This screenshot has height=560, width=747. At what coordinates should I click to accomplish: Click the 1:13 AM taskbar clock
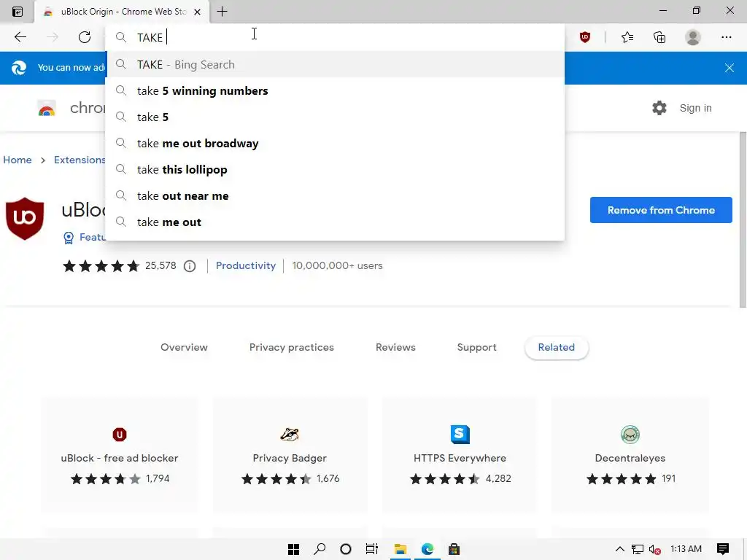point(686,549)
